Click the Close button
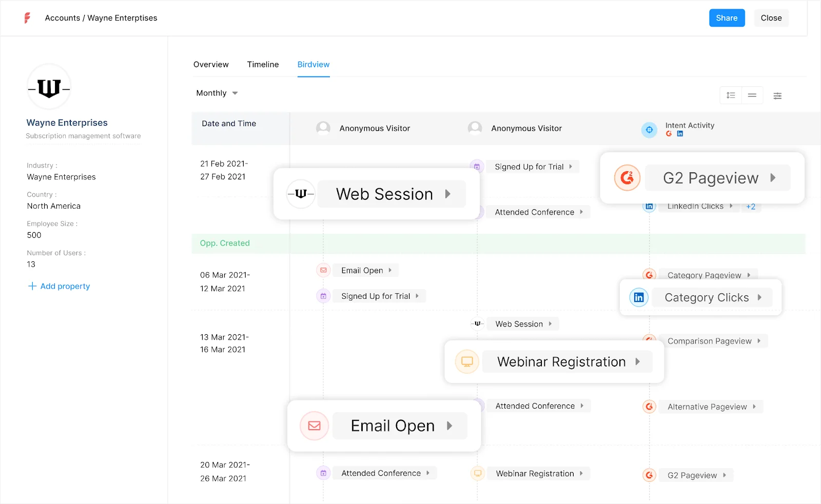 [x=771, y=18]
